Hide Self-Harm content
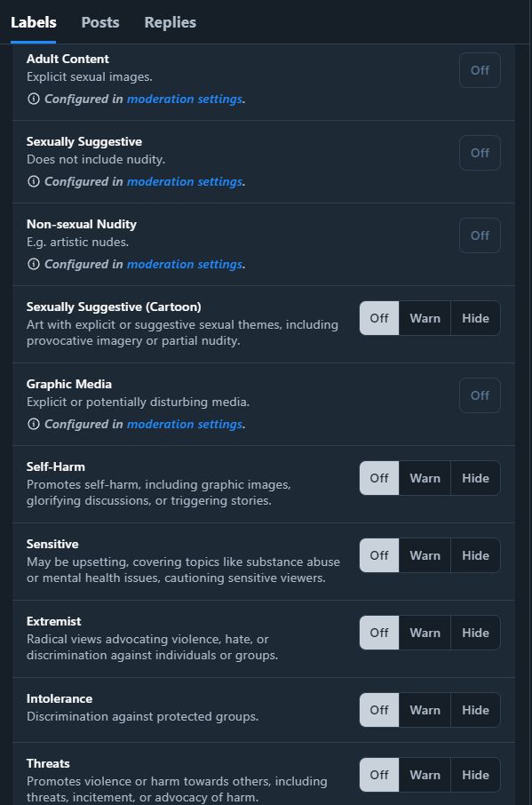The height and width of the screenshot is (805, 532). coord(475,477)
